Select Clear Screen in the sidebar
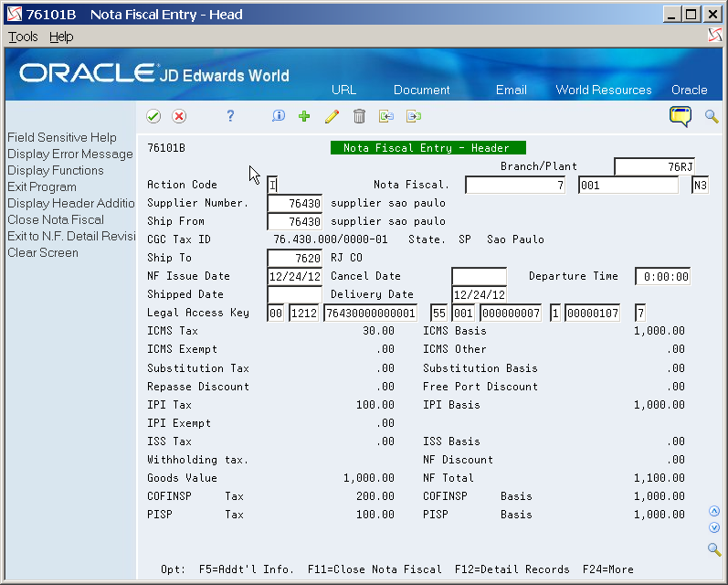The width and height of the screenshot is (728, 585). (43, 253)
